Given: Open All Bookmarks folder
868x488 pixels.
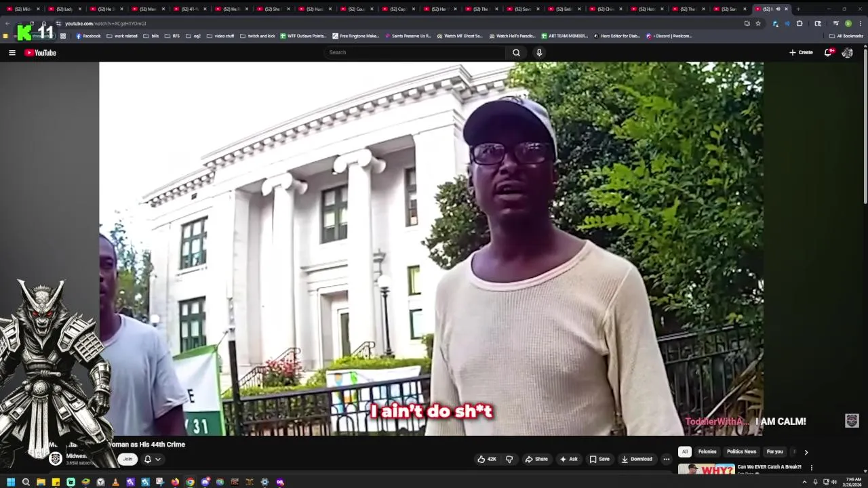Looking at the screenshot, I should 846,36.
